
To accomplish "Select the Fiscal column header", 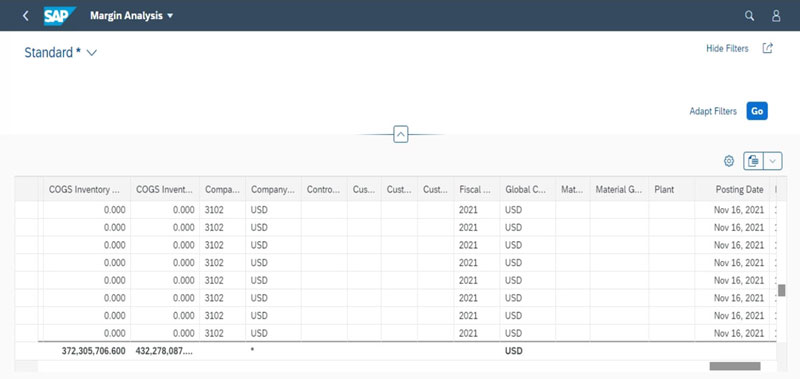I will pyautogui.click(x=477, y=189).
